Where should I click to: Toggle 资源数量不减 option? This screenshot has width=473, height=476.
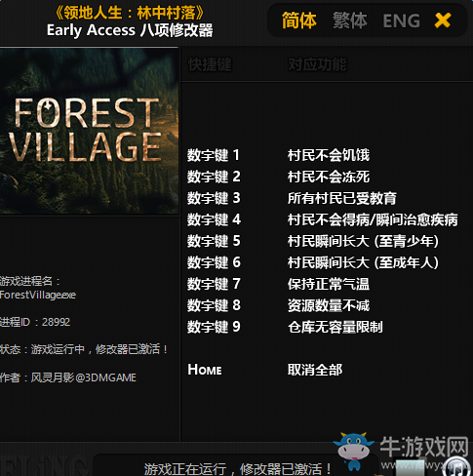329,305
